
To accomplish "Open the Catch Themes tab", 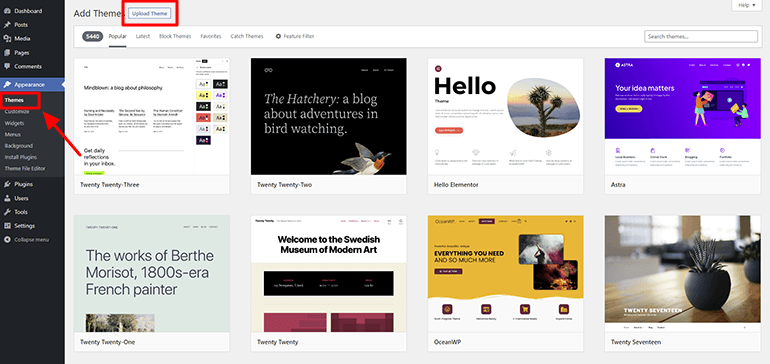I will coord(247,36).
